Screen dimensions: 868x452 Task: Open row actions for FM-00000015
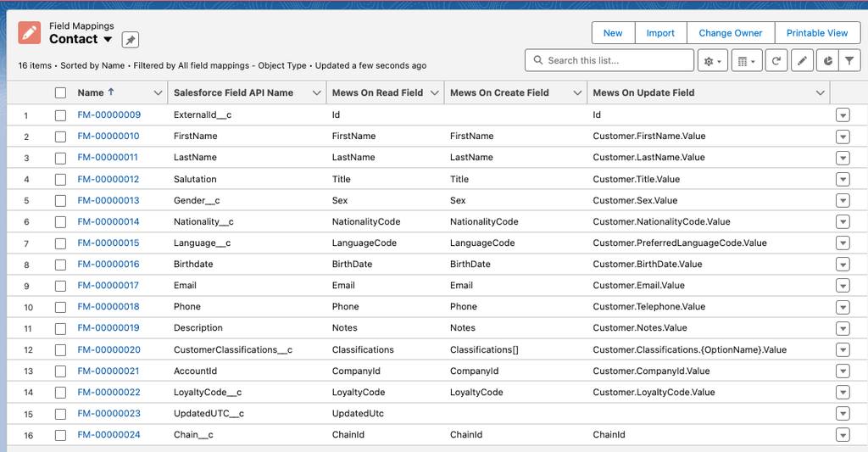(843, 243)
